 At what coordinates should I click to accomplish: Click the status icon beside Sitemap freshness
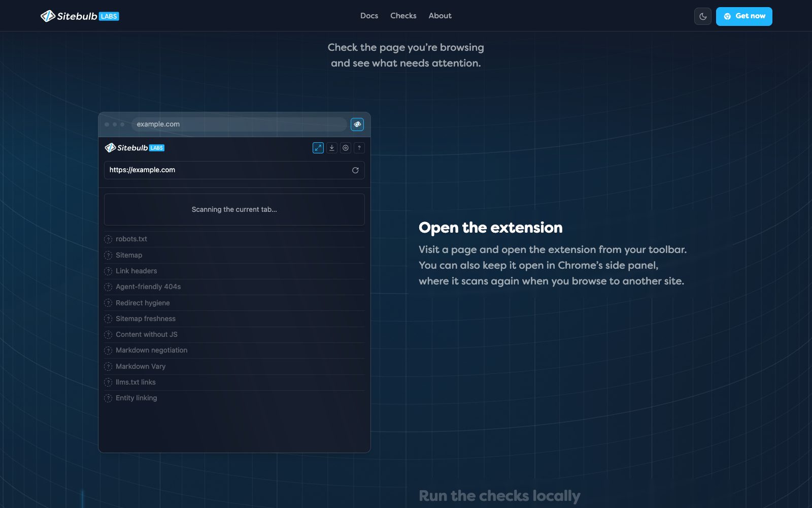(x=108, y=319)
